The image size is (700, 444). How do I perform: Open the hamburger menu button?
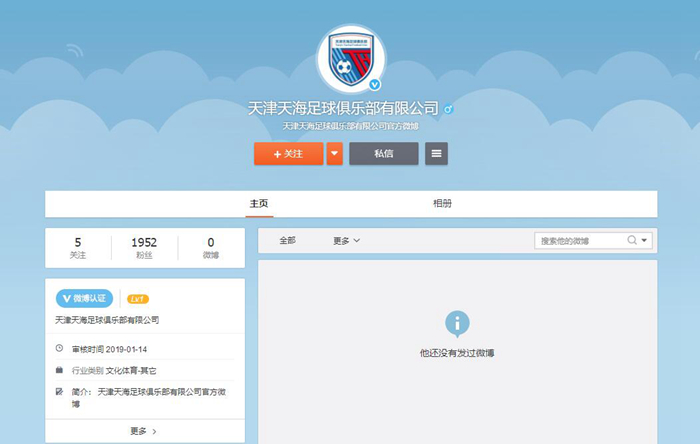[436, 154]
